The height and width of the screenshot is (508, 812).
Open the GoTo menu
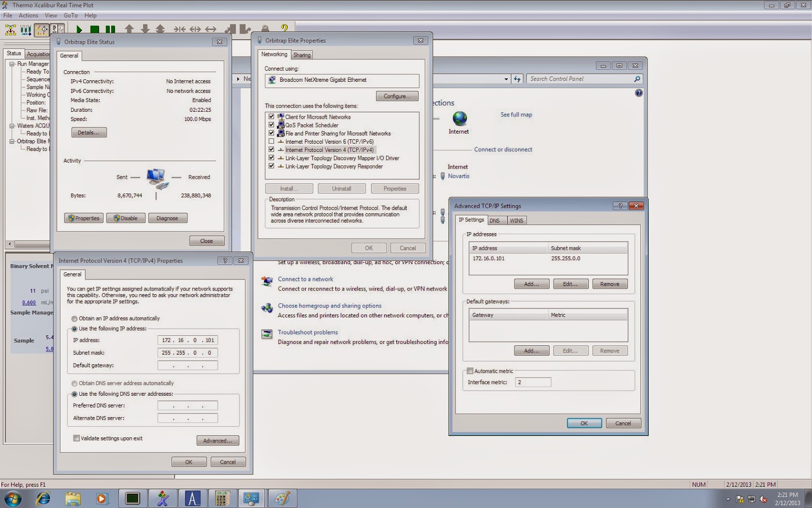pos(71,15)
